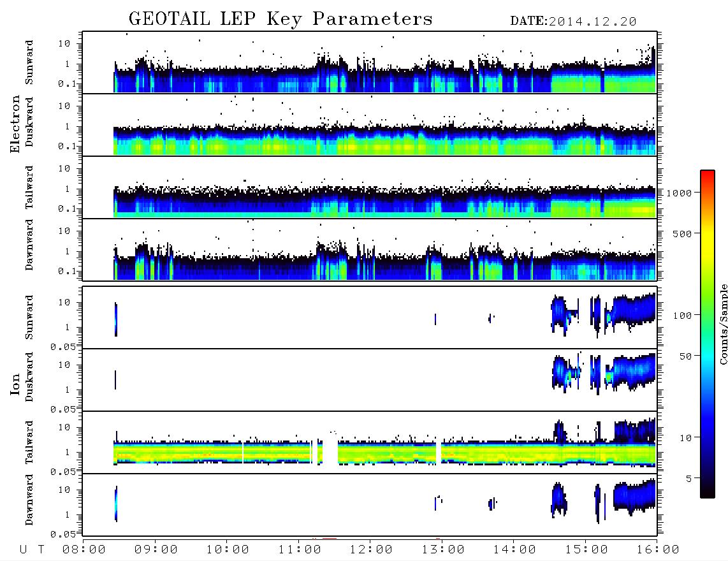This screenshot has height=561, width=728.
Task: Click the 0.05 tick of Ion Dawnward axis
Action: tap(63, 534)
